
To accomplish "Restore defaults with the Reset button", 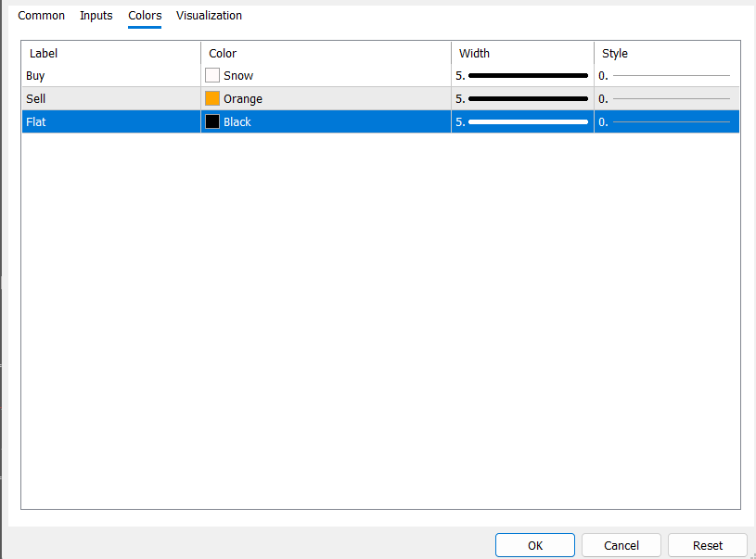I will pos(708,545).
